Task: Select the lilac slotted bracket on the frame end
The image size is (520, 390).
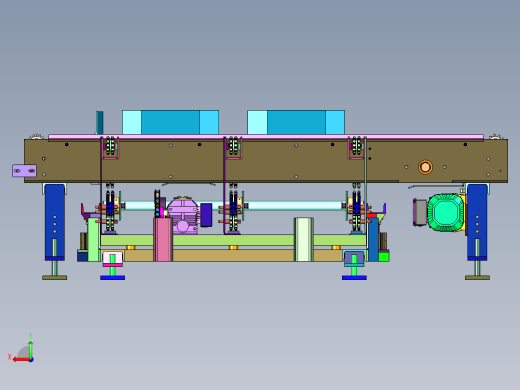Action: click(x=24, y=171)
